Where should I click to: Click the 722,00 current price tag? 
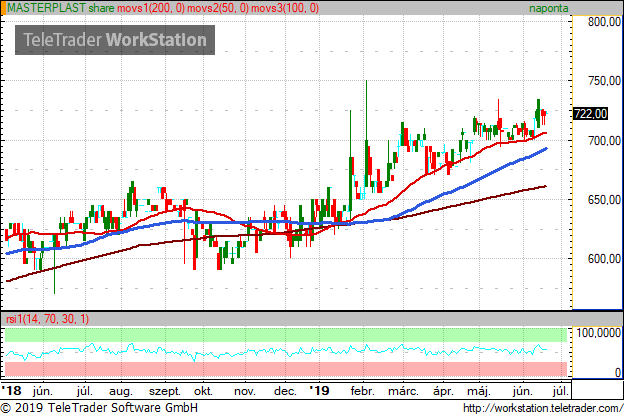tap(590, 114)
